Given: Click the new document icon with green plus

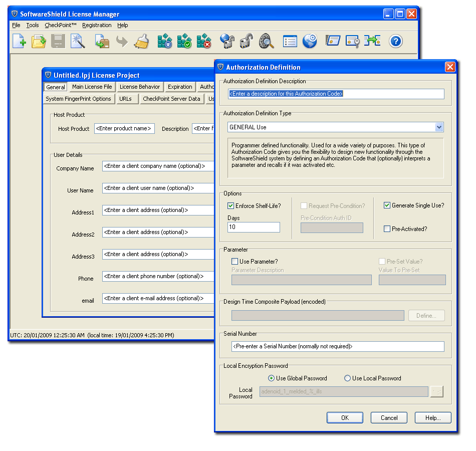Looking at the screenshot, I should click(x=19, y=41).
